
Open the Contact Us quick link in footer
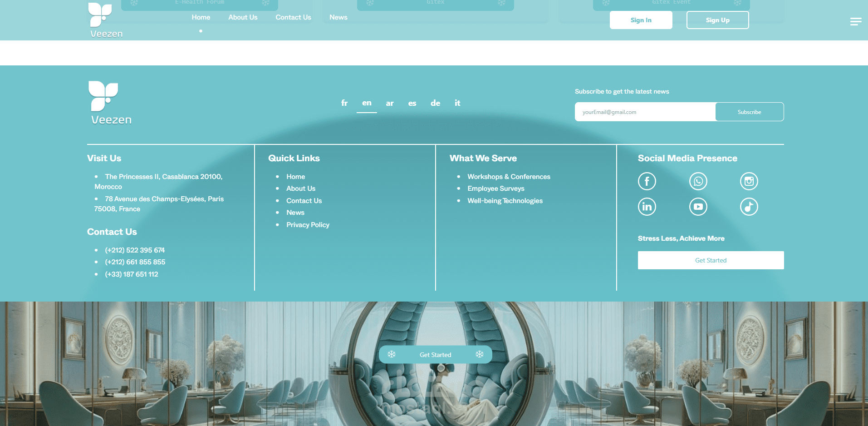tap(304, 201)
